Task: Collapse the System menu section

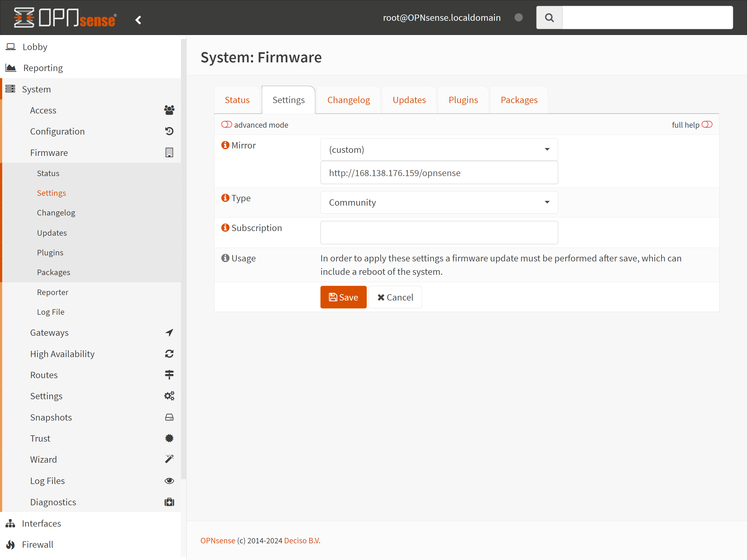Action: point(91,89)
